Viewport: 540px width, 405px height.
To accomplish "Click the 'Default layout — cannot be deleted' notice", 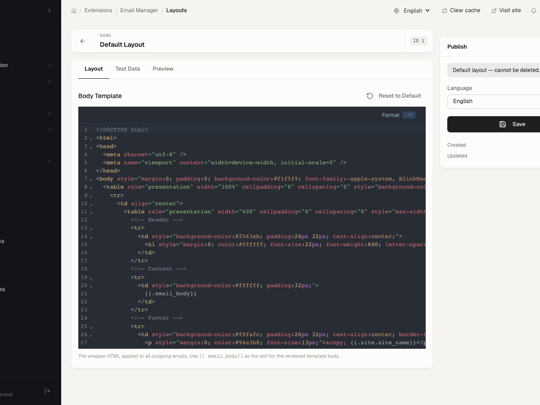I will tap(494, 70).
